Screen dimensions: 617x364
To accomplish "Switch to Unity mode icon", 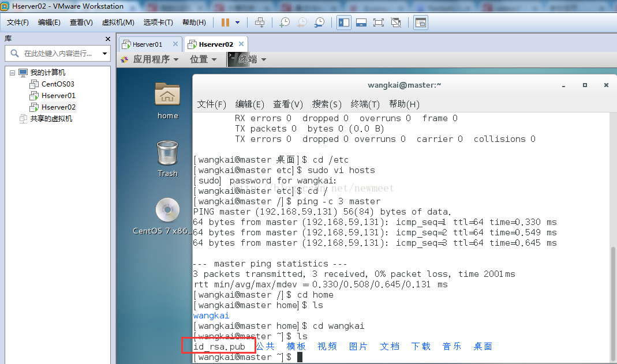I will click(396, 22).
